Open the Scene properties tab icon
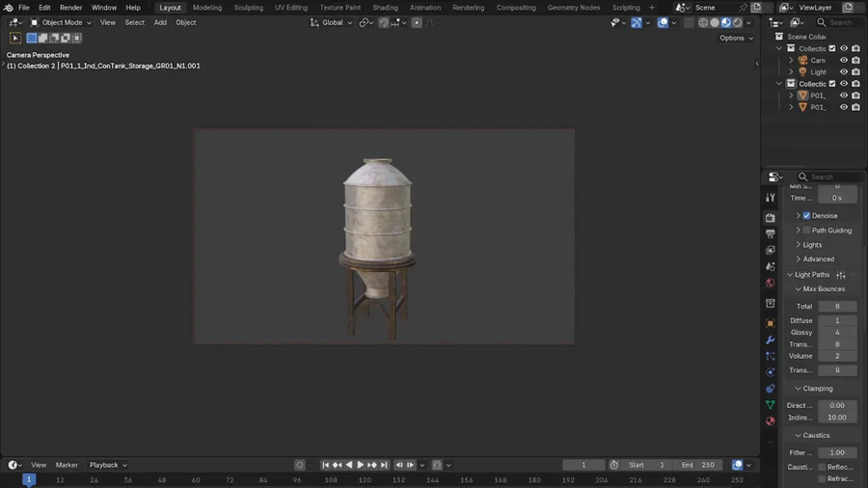This screenshot has width=868, height=488. [770, 267]
